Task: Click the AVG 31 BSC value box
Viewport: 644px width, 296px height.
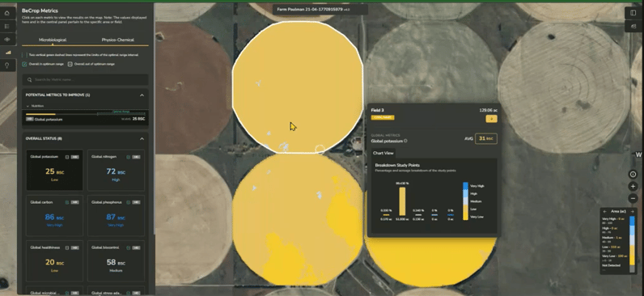Action: pyautogui.click(x=486, y=139)
